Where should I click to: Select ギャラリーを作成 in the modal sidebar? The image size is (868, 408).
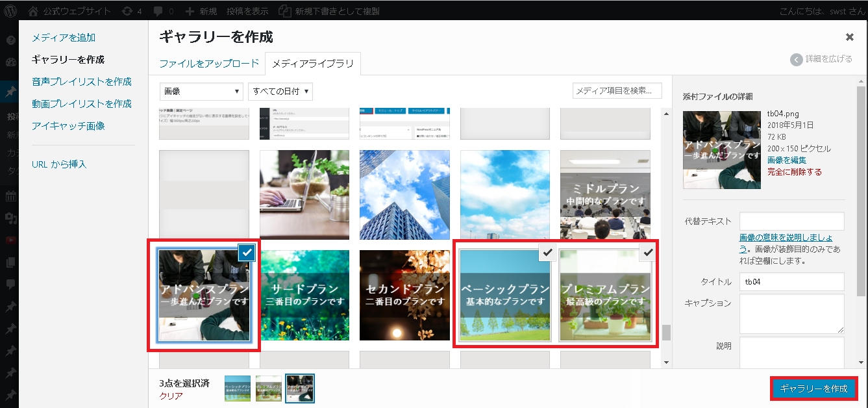click(x=68, y=60)
